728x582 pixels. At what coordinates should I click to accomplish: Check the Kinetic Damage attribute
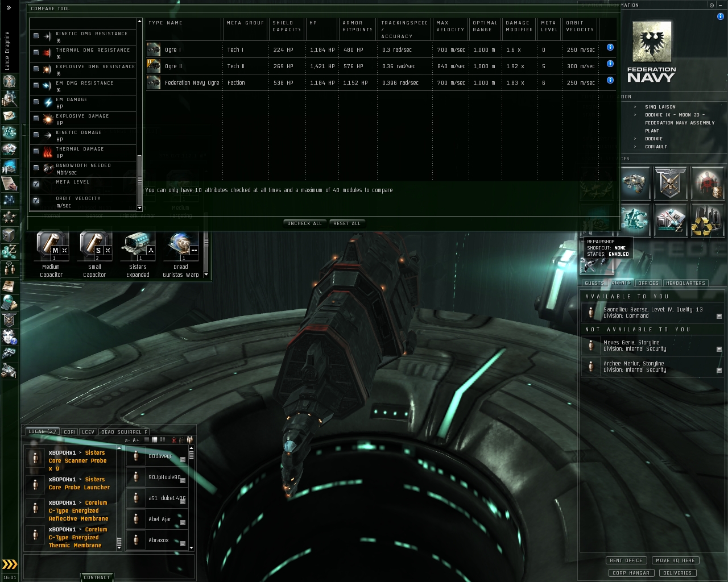pyautogui.click(x=36, y=135)
